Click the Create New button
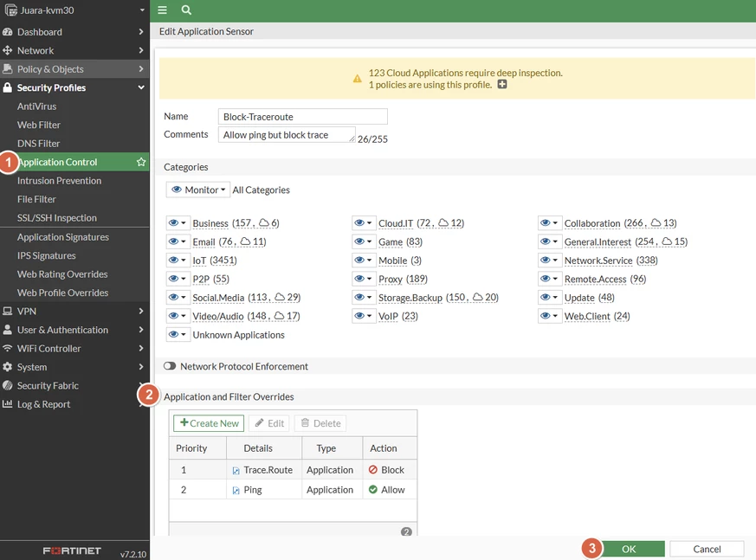The width and height of the screenshot is (756, 560). coord(209,423)
